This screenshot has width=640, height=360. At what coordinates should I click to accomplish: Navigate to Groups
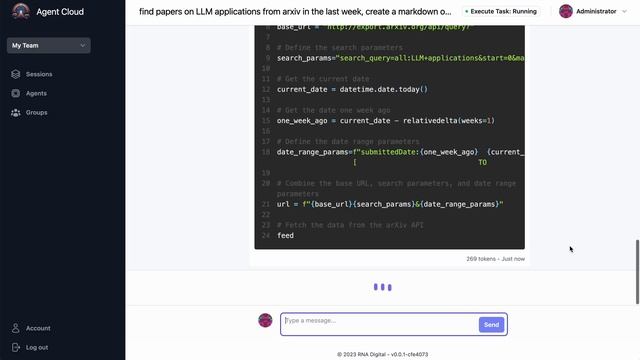coord(36,112)
